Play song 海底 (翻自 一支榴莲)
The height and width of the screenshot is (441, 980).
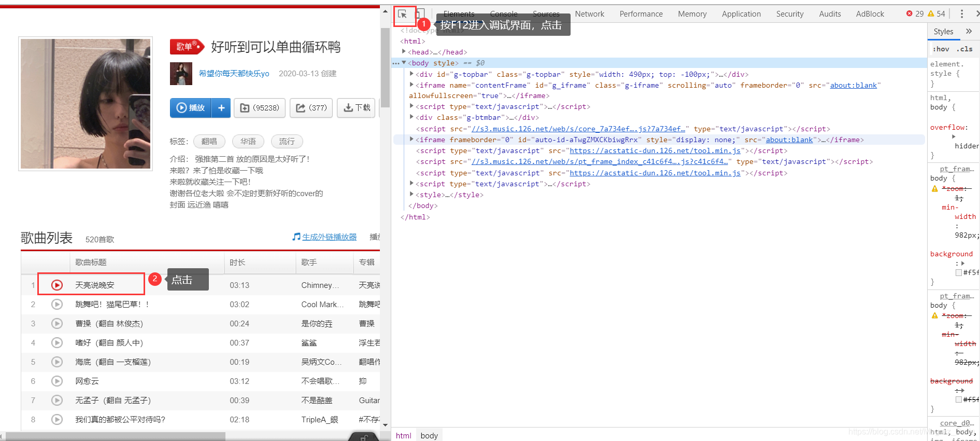tap(57, 362)
